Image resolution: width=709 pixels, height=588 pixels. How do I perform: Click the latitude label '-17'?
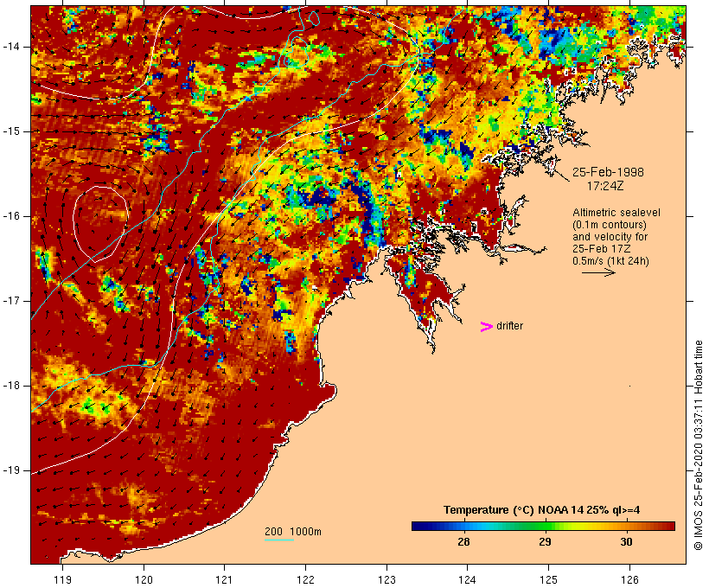pos(11,301)
